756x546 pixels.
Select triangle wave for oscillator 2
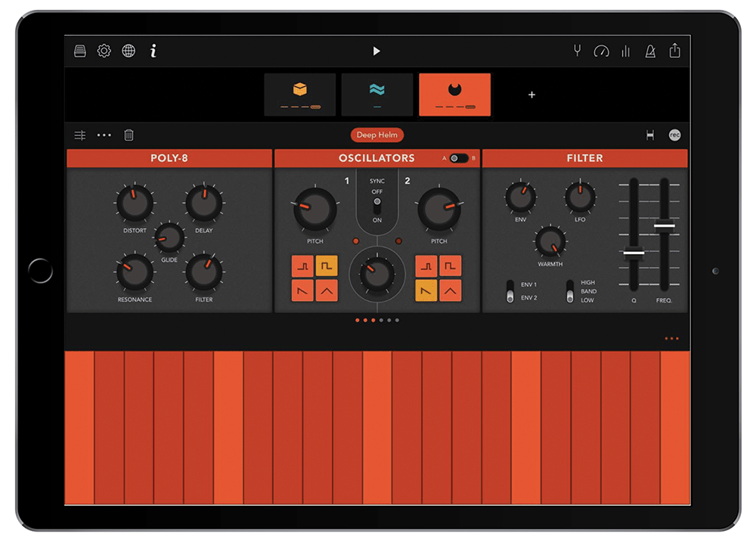tap(451, 291)
